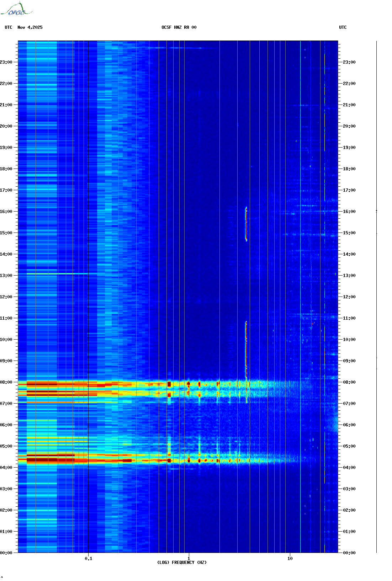Click the right axis 06:00 time label
The width and height of the screenshot is (392, 581).
[x=349, y=425]
